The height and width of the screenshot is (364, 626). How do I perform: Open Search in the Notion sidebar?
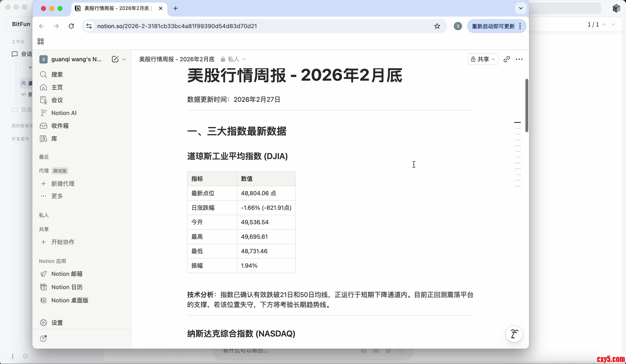click(x=57, y=75)
